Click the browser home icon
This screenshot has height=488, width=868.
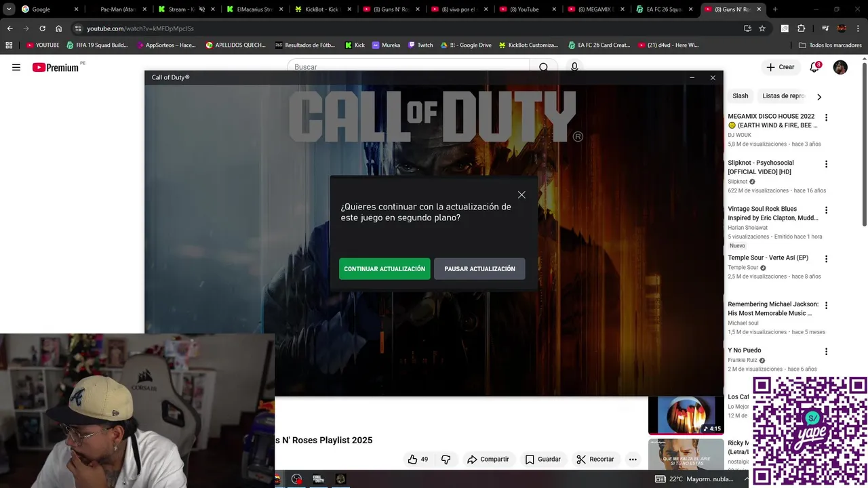coord(59,28)
